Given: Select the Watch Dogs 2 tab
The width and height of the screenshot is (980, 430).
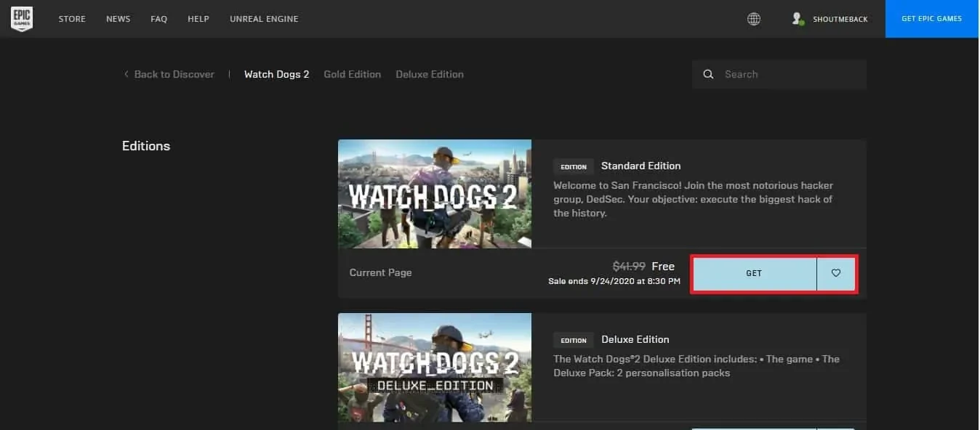Looking at the screenshot, I should tap(276, 74).
